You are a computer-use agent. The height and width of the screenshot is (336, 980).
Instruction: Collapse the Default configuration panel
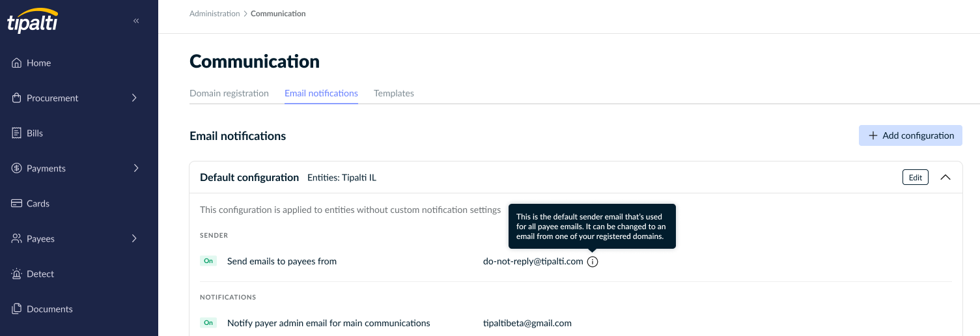tap(945, 177)
